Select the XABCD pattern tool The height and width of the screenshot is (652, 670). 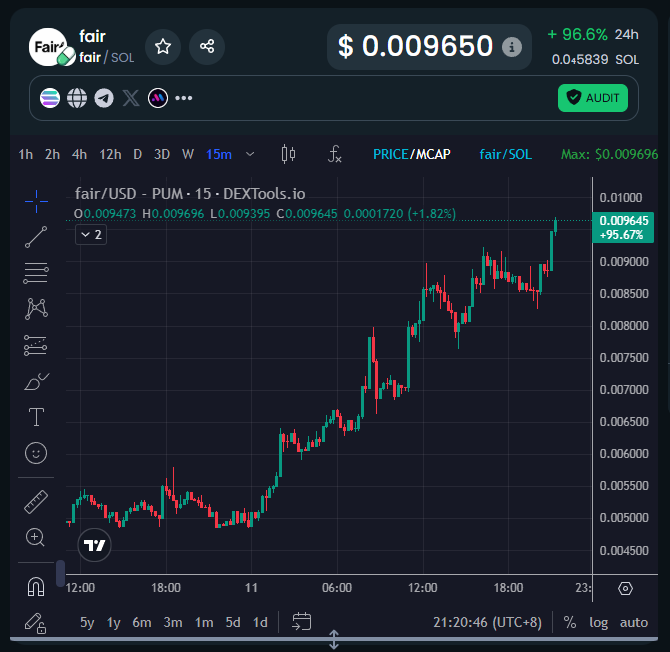point(36,309)
